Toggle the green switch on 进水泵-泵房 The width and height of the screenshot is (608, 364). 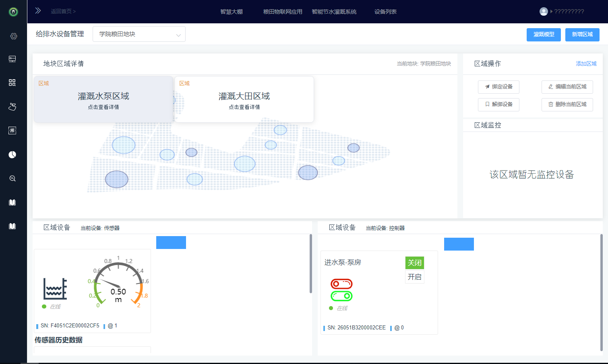click(341, 296)
